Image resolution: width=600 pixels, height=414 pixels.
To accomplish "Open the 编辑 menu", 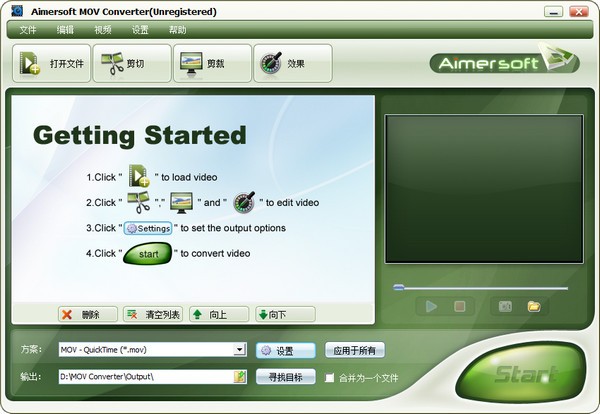I will coord(65,30).
